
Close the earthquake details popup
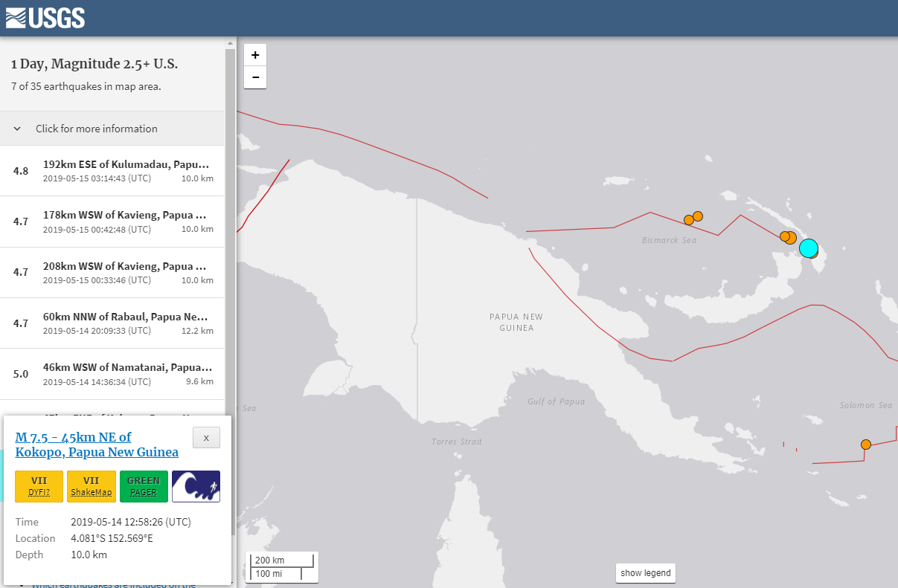coord(206,438)
